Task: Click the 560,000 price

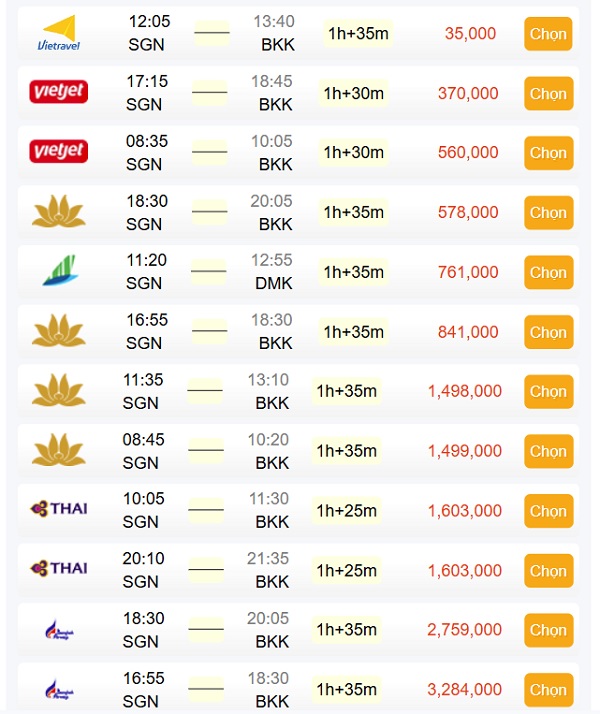Action: pos(468,152)
